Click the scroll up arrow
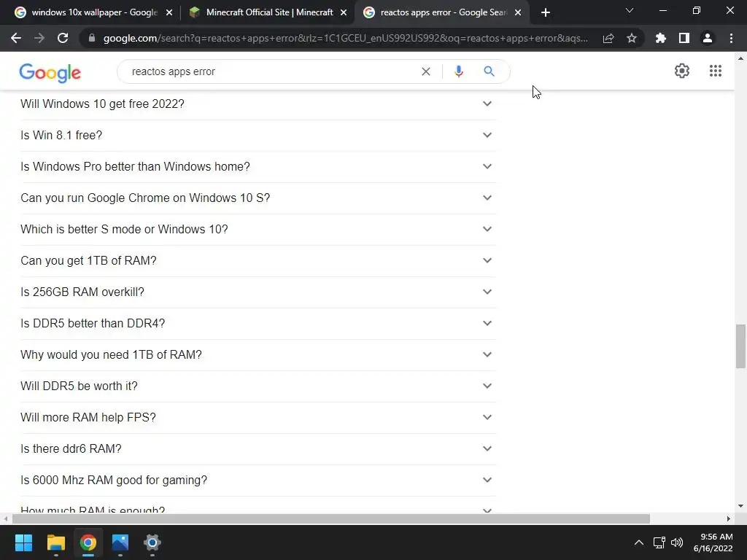The image size is (747, 560). (x=740, y=58)
